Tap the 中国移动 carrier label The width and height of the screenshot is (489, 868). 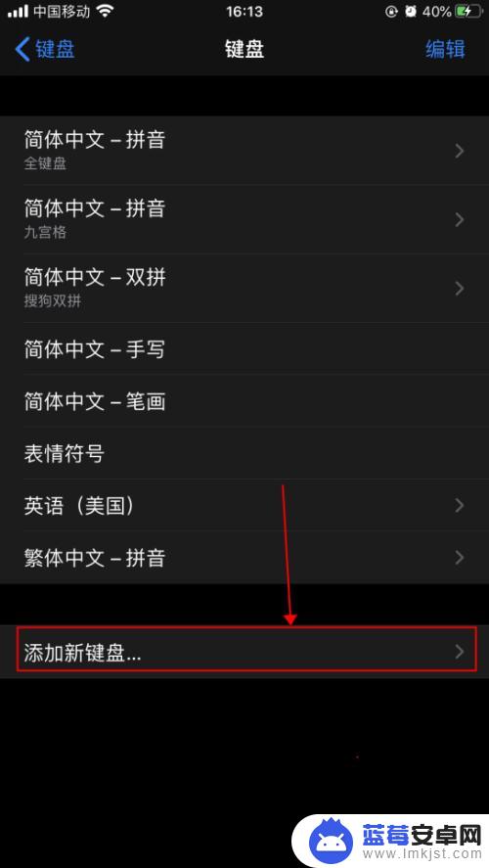tap(62, 12)
